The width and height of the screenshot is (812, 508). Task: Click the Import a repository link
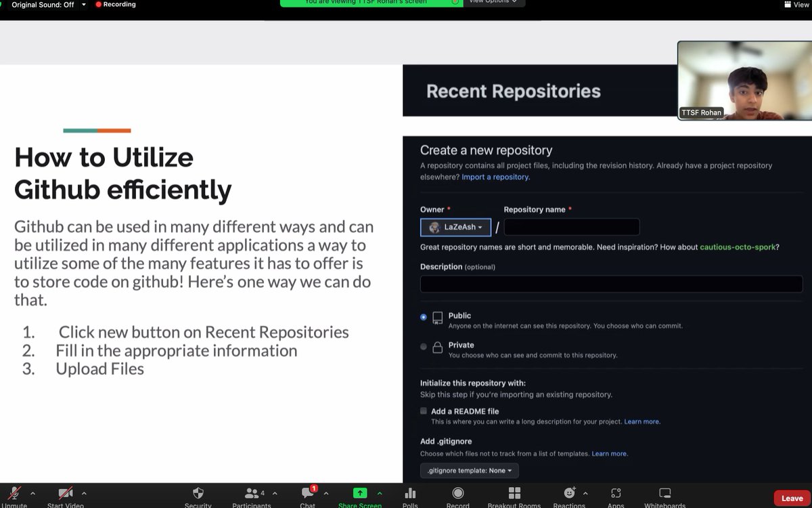tap(495, 177)
